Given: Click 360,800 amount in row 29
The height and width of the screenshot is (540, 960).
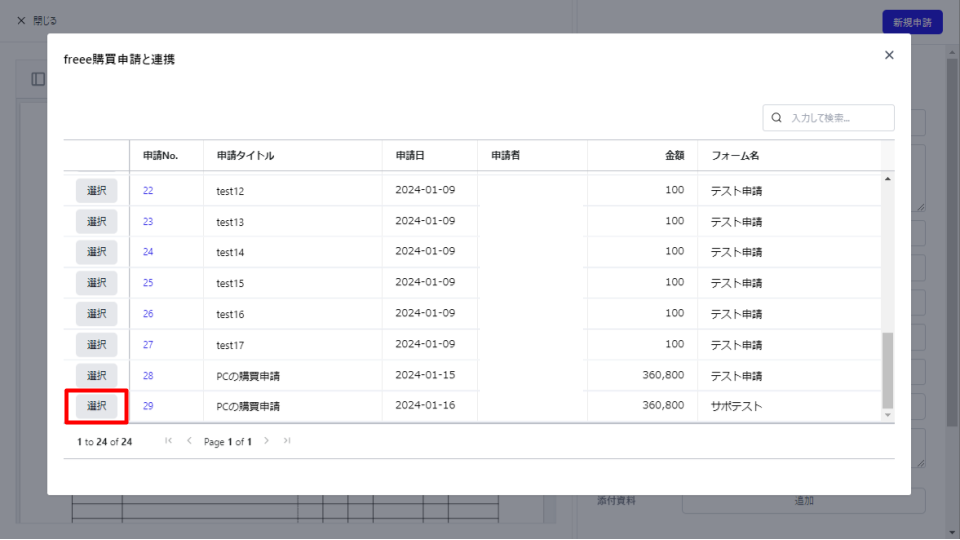Looking at the screenshot, I should click(663, 405).
